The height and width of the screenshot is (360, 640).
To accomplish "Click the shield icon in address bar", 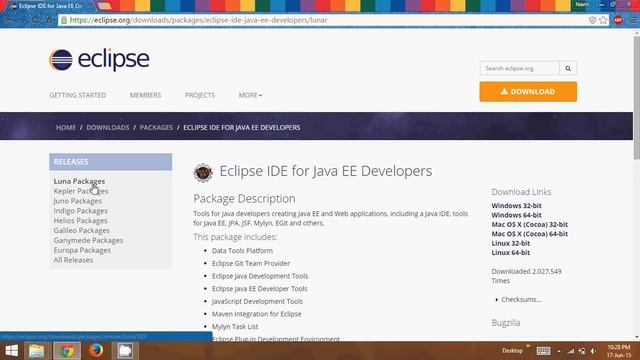I will [x=592, y=20].
